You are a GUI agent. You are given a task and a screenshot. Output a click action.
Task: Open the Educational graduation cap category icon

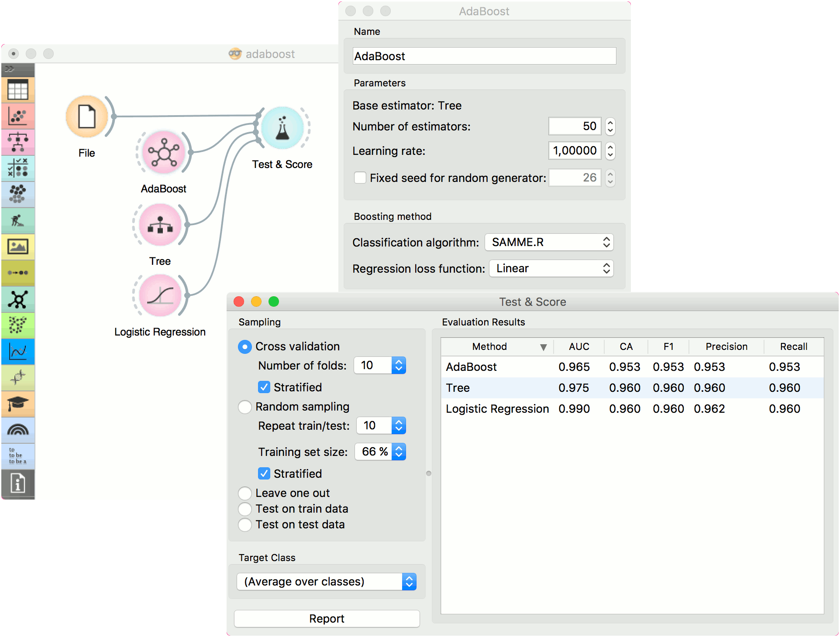click(x=18, y=404)
